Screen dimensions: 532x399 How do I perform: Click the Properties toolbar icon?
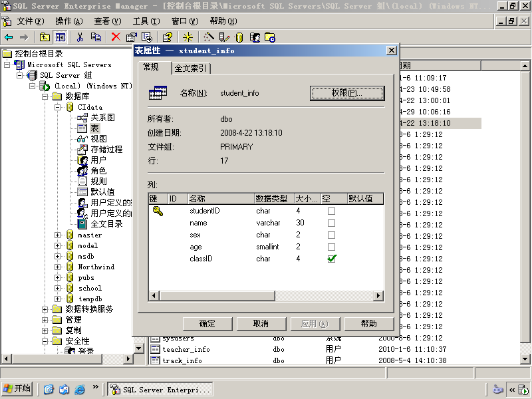131,37
